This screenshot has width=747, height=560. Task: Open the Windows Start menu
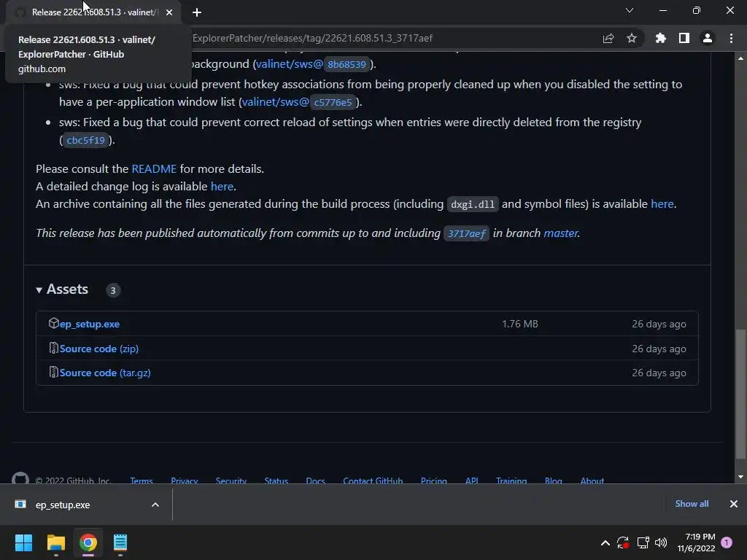click(x=23, y=542)
